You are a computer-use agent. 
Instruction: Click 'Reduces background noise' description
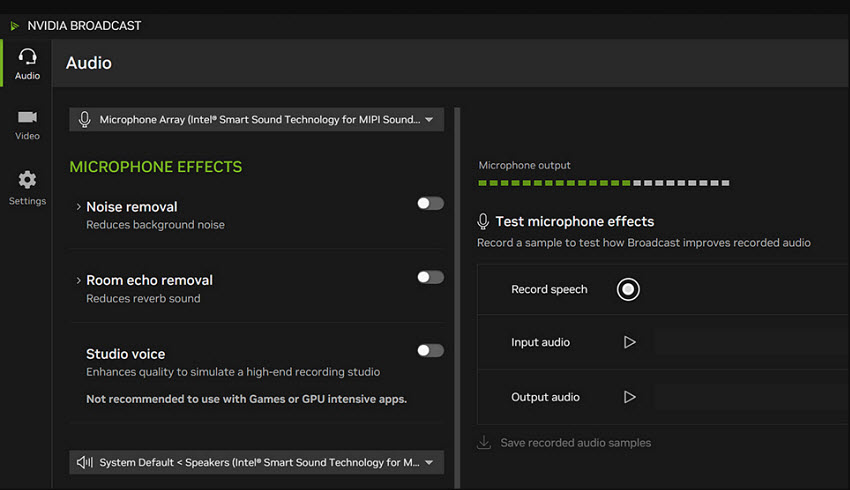point(155,224)
